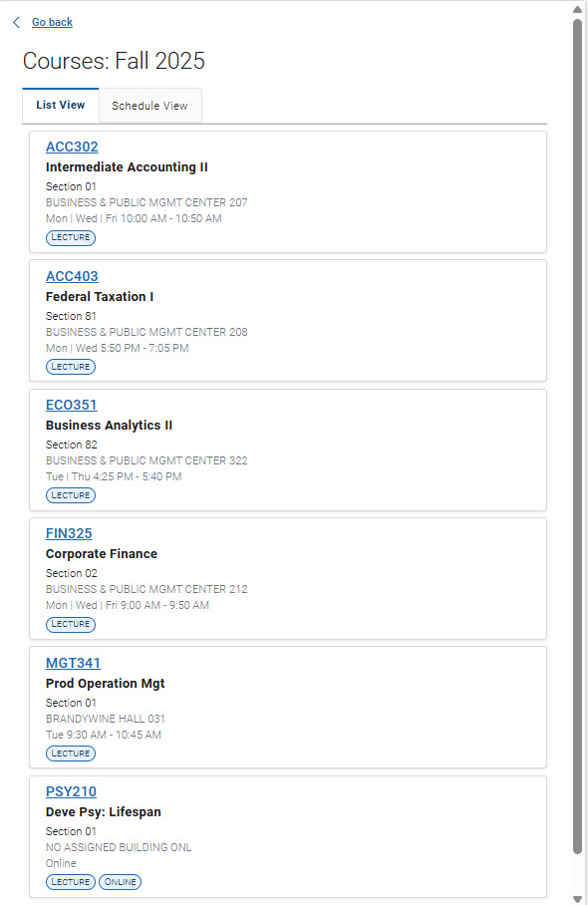Viewport: 588px width, 905px height.
Task: Click the ONLINE badge under PSY210
Action: tap(120, 882)
